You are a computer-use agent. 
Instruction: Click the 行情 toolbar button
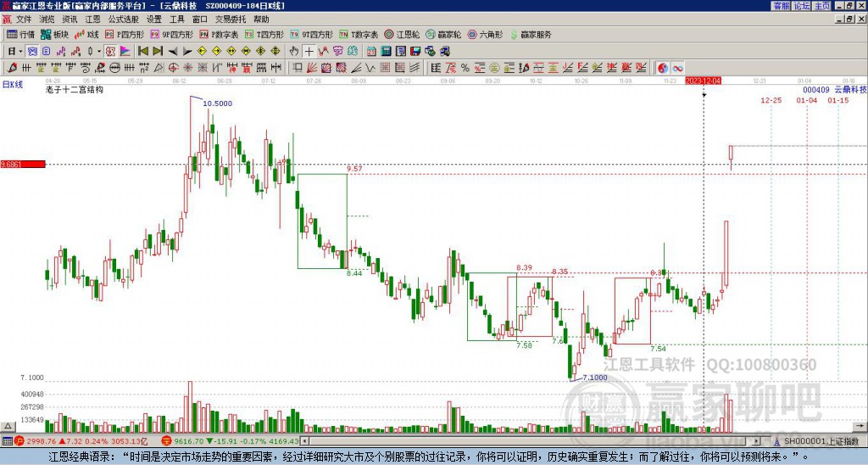[21, 34]
